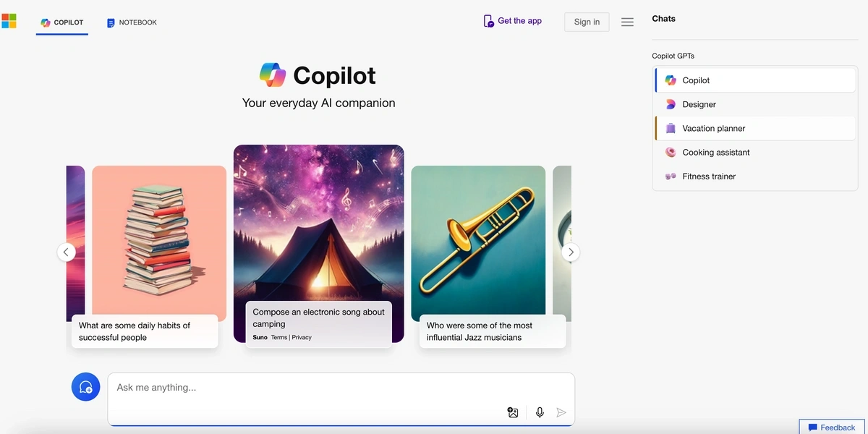
Task: Click the microphone voice input icon
Action: click(x=540, y=412)
